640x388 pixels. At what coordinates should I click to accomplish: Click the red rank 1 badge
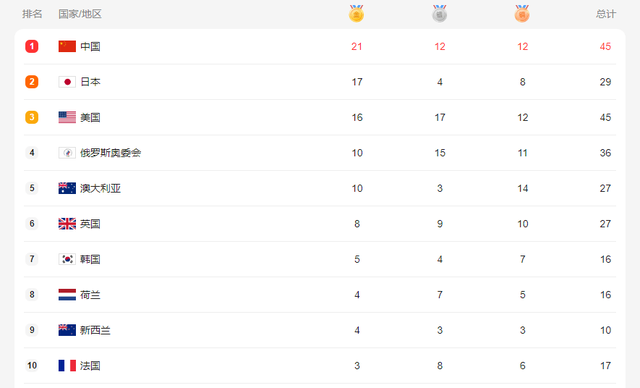point(32,47)
